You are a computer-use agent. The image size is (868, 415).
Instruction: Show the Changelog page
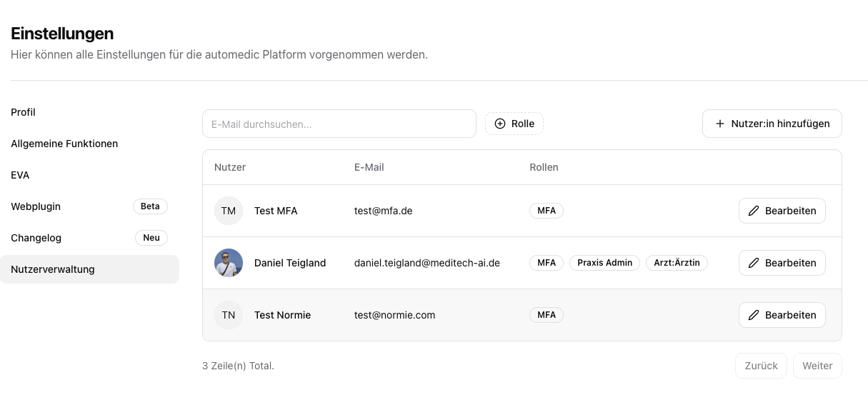(36, 238)
